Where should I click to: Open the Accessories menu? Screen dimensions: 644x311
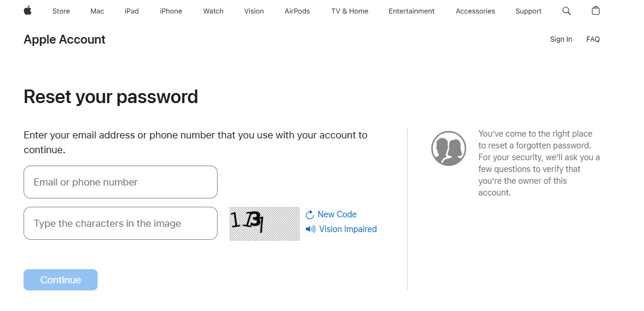(475, 11)
